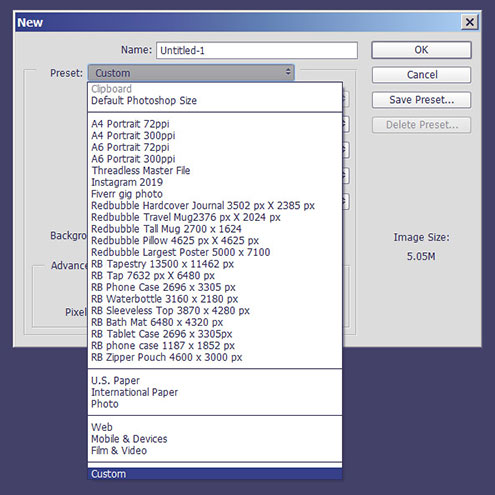Click the Name field containing Untitled-1
Screen dimensions: 495x495
tap(257, 50)
